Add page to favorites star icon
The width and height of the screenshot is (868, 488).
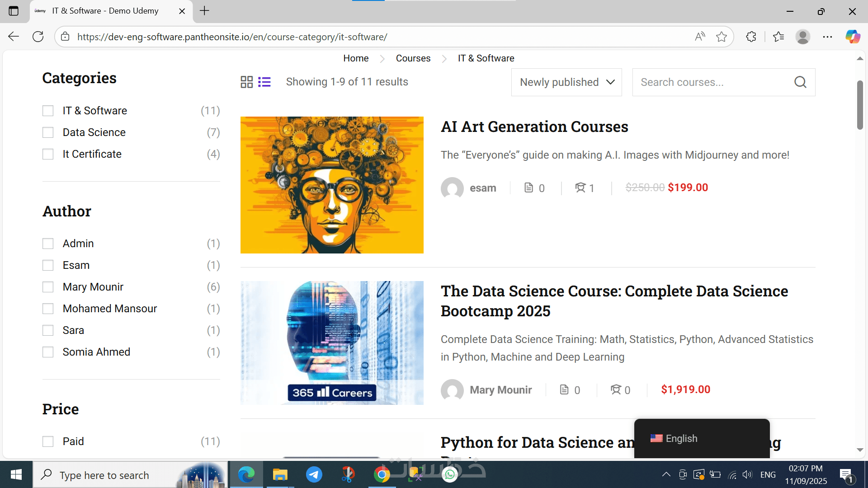click(722, 37)
